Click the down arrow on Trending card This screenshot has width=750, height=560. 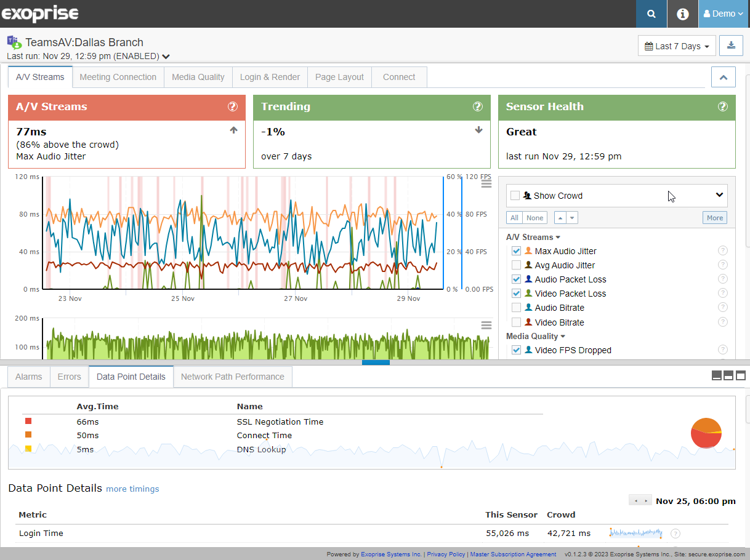coord(478,130)
